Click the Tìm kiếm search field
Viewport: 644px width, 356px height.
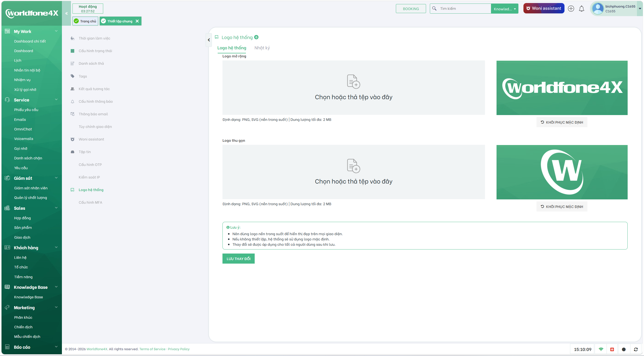464,9
